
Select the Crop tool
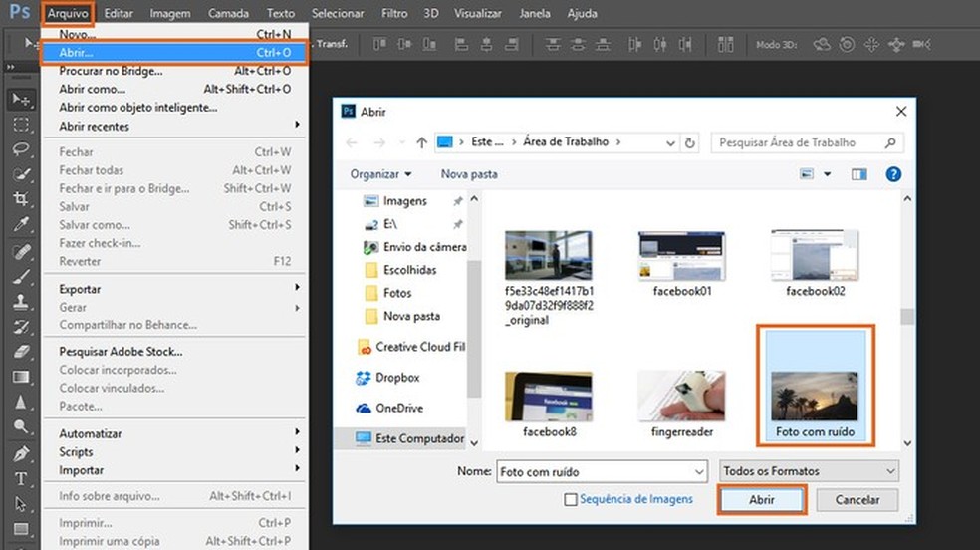[21, 199]
